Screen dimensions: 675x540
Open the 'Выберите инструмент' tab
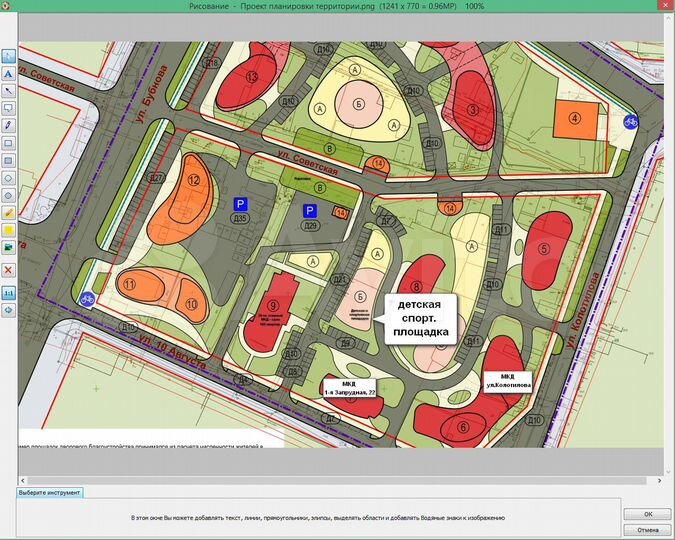pos(50,493)
